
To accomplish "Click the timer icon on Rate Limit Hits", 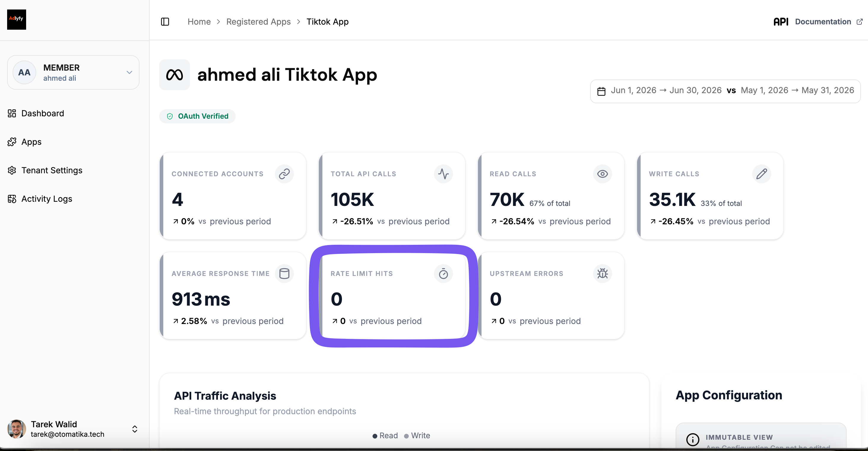I will point(443,274).
